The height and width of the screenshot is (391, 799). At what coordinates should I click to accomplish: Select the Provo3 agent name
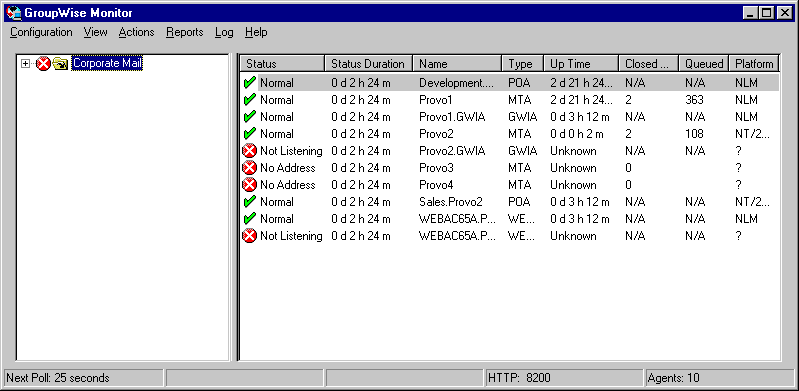click(436, 168)
